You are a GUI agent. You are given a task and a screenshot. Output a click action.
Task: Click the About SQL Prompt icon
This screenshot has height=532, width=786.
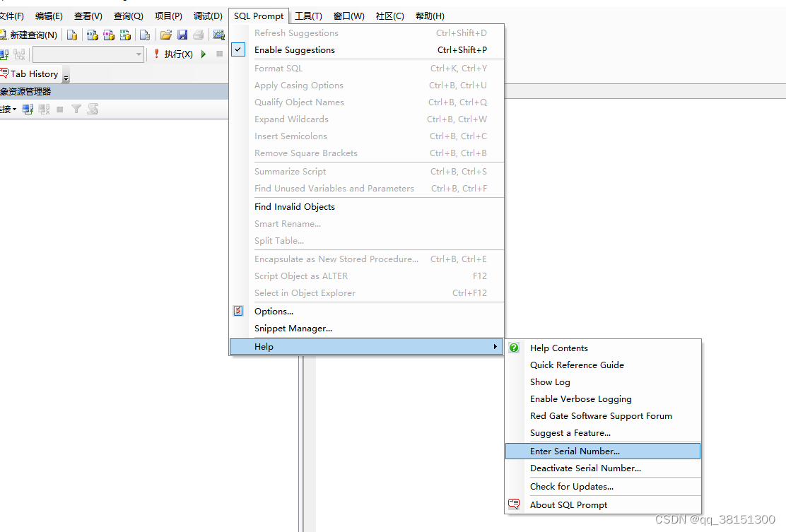tap(514, 504)
